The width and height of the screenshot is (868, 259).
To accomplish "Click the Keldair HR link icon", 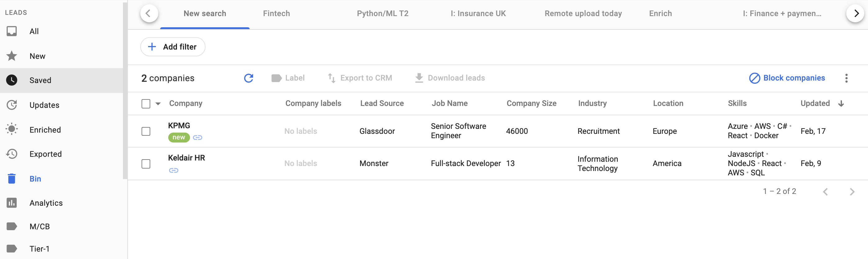I will [174, 170].
